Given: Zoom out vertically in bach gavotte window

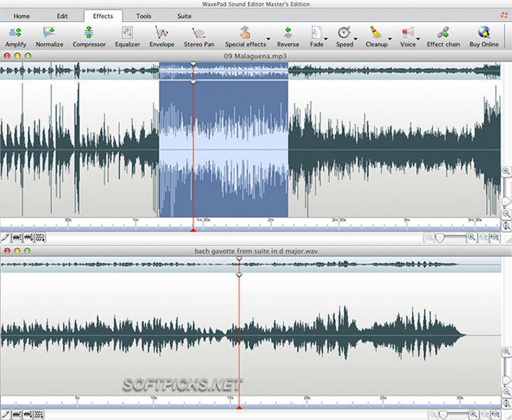Looking at the screenshot, I should (x=506, y=392).
